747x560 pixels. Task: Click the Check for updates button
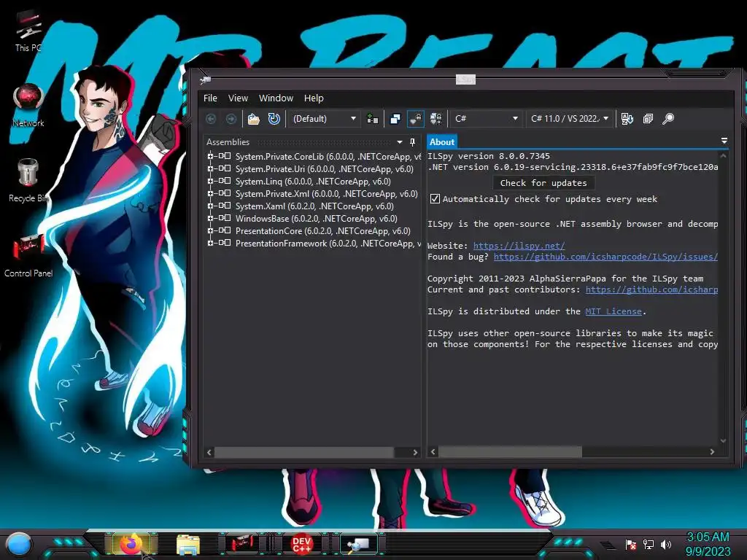(x=543, y=183)
